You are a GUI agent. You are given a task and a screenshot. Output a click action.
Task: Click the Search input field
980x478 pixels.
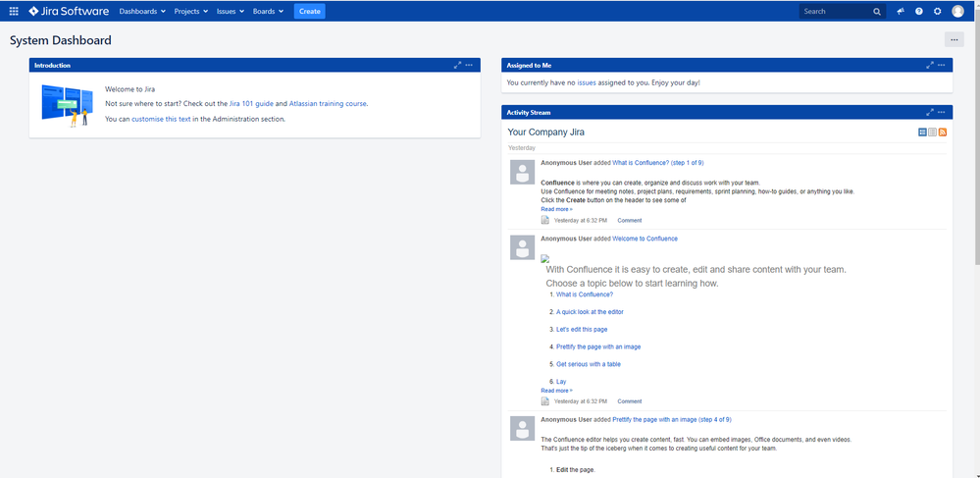[x=836, y=12]
